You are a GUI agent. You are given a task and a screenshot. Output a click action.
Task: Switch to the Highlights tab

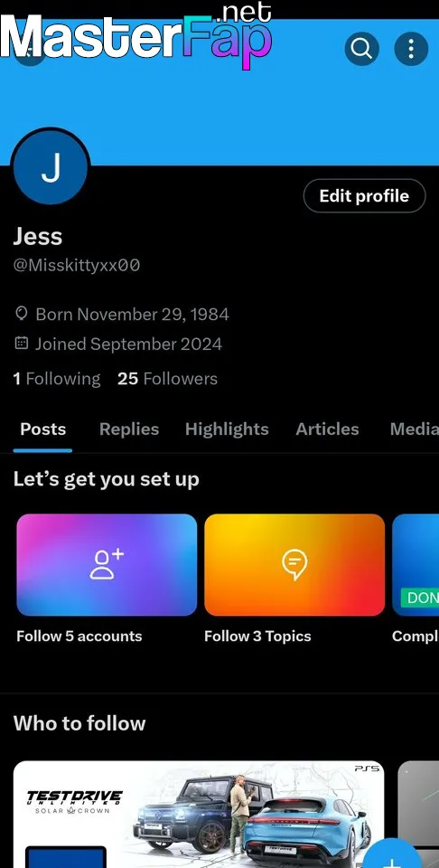[227, 429]
